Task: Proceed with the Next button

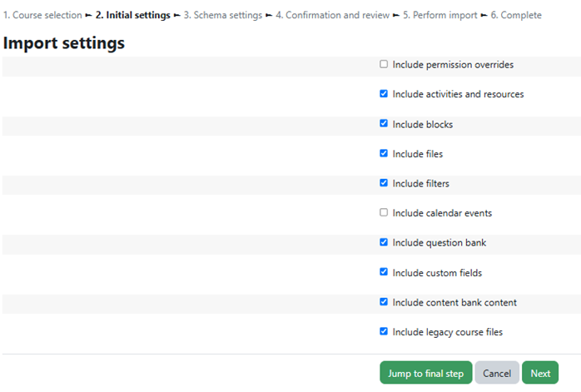Action: point(540,373)
